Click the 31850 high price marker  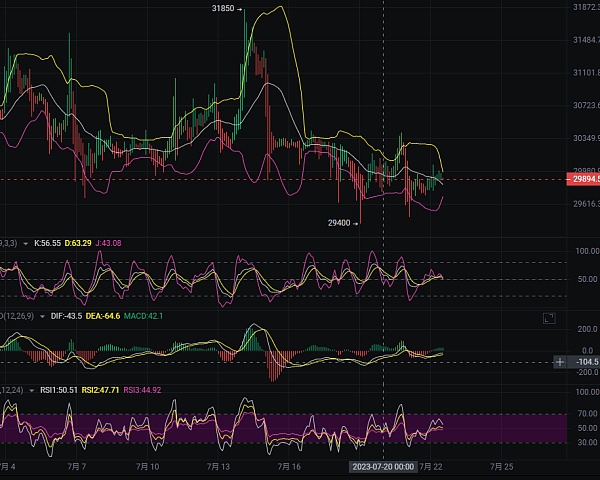(225, 8)
